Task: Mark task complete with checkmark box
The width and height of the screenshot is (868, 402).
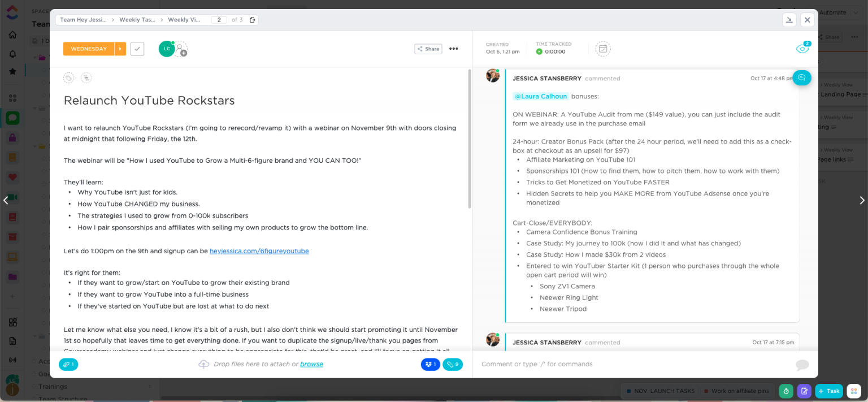Action: [137, 49]
